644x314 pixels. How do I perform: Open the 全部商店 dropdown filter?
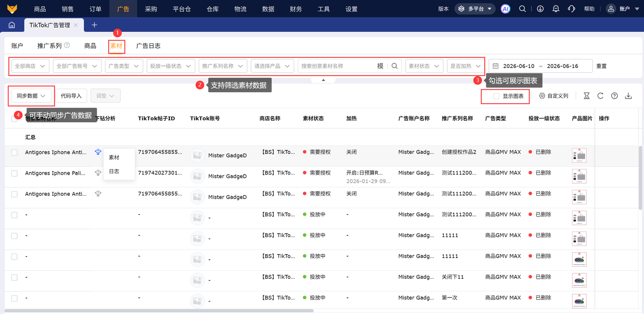click(x=30, y=66)
